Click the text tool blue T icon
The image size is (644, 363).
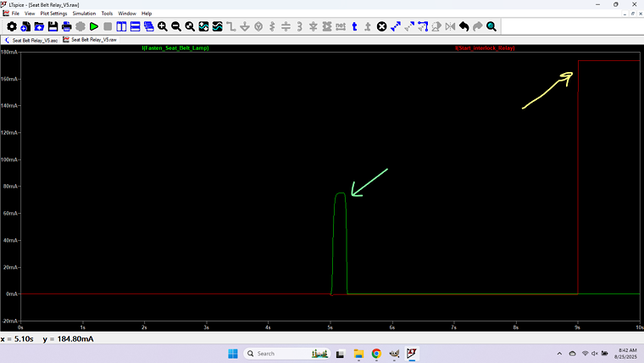click(354, 27)
